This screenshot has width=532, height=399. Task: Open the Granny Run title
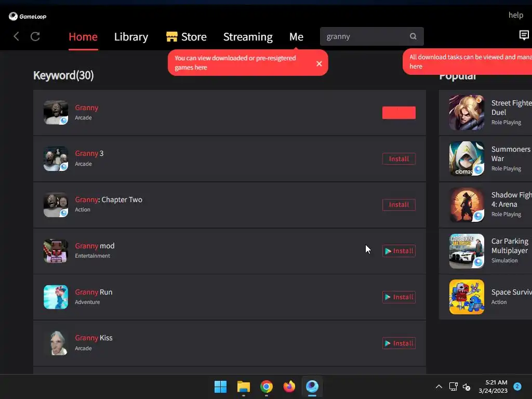[x=94, y=292]
